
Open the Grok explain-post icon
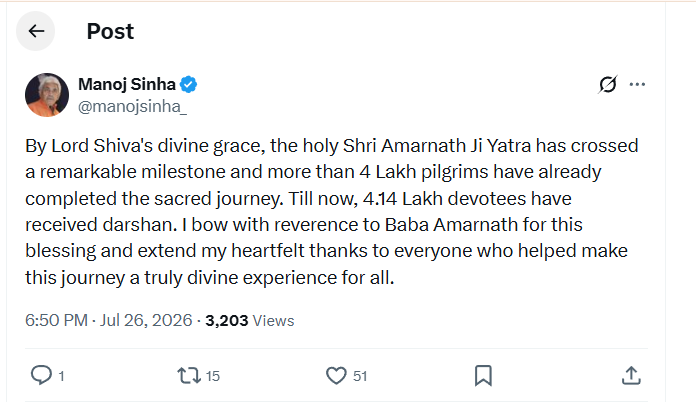(607, 84)
